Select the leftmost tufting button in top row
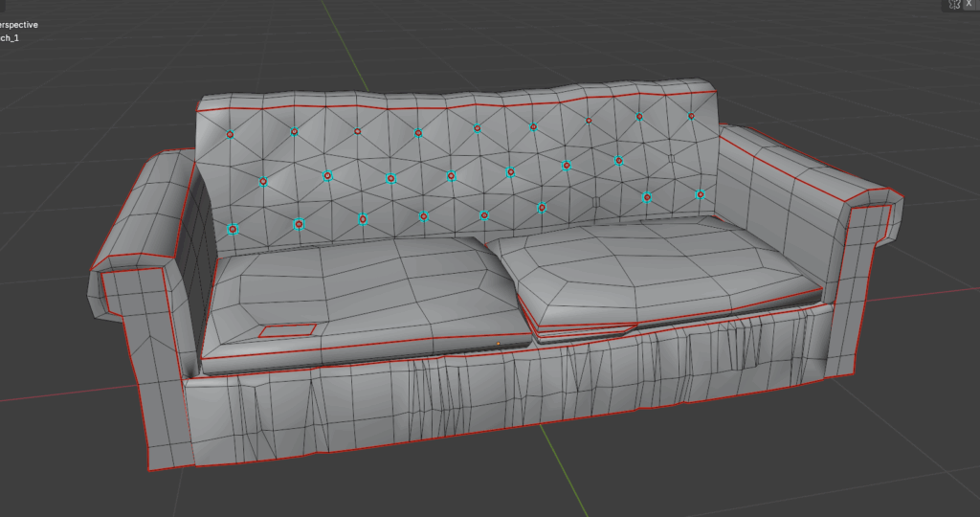 tap(230, 135)
